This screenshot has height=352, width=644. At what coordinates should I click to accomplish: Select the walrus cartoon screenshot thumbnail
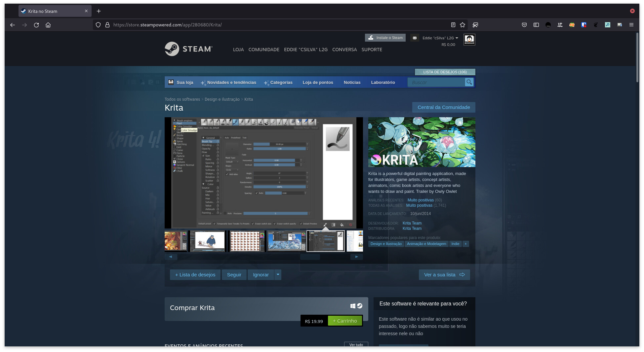click(x=207, y=241)
